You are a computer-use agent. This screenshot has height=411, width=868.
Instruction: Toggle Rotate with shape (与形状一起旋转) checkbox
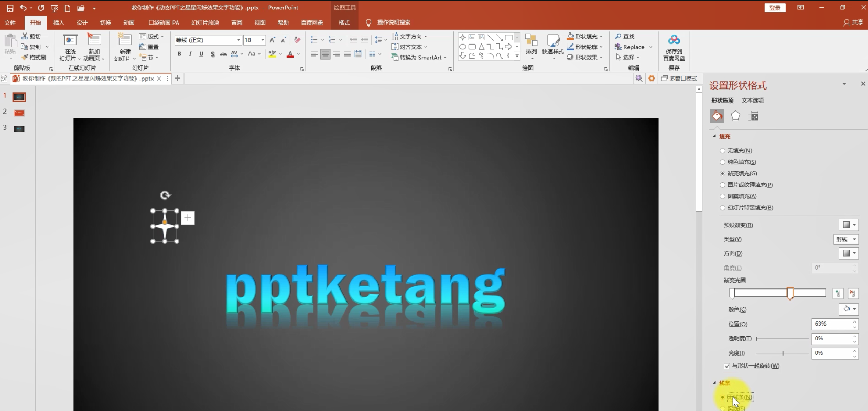pos(727,366)
